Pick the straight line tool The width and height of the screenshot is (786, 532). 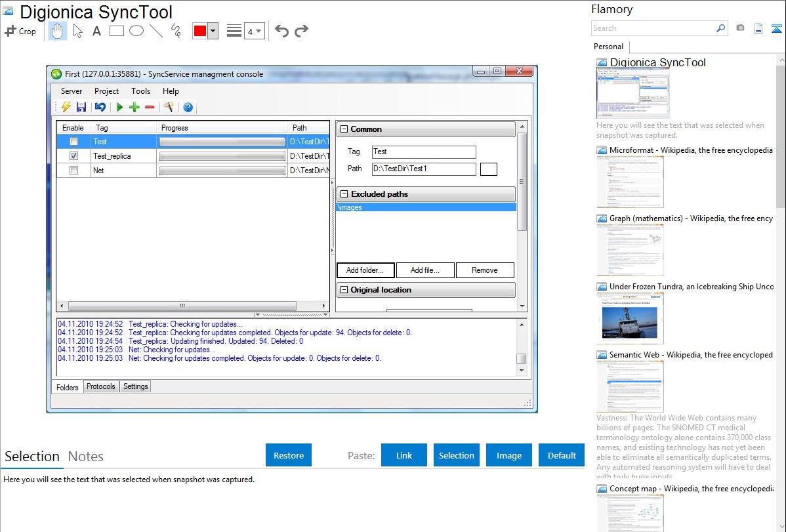156,31
